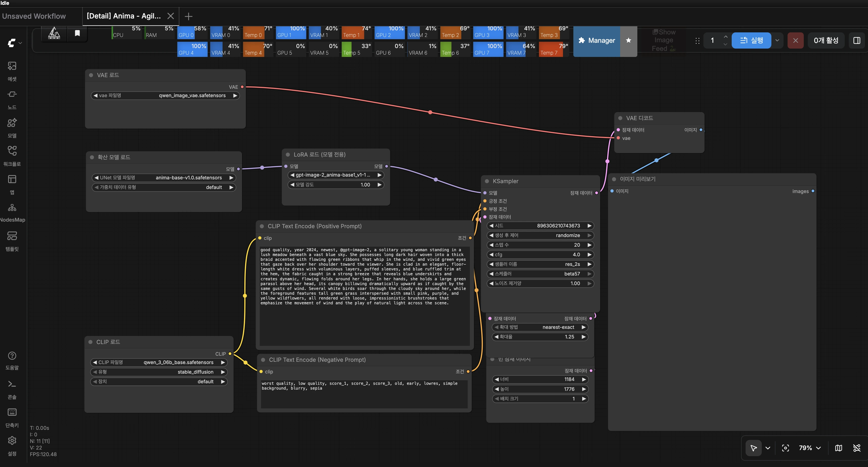The image size is (868, 467).
Task: Increase the batch count with up arrow
Action: click(x=725, y=37)
